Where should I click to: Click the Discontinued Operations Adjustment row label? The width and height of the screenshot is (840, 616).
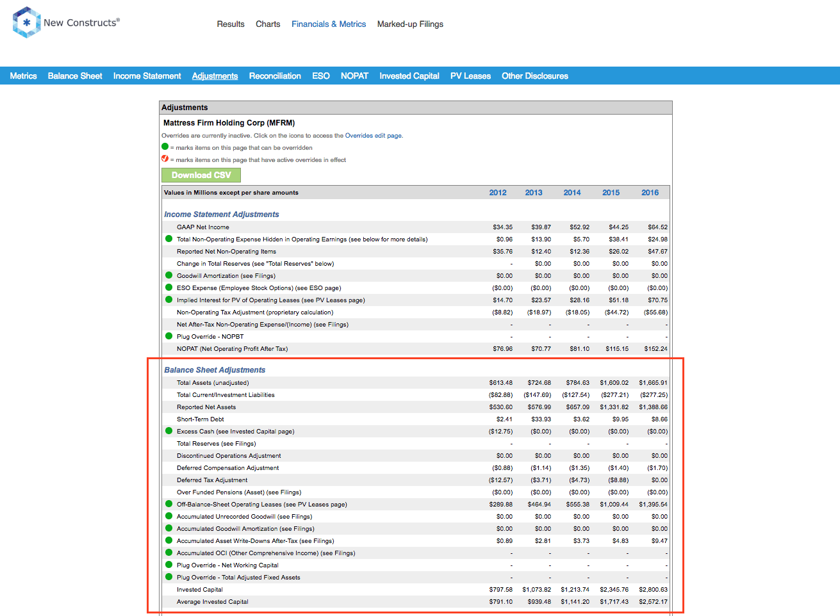tap(229, 456)
